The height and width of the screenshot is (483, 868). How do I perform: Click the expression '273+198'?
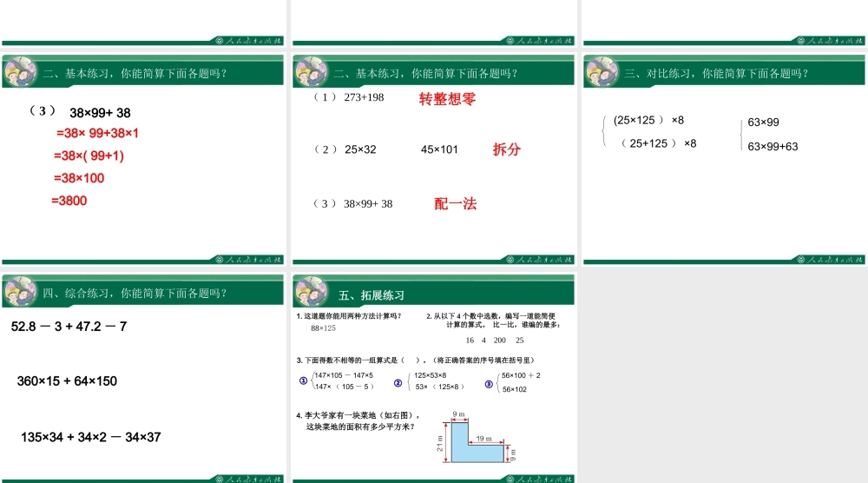coord(364,97)
